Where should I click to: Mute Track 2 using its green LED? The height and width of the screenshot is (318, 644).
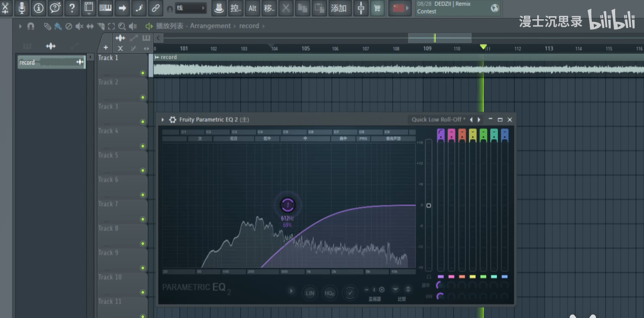pyautogui.click(x=143, y=98)
